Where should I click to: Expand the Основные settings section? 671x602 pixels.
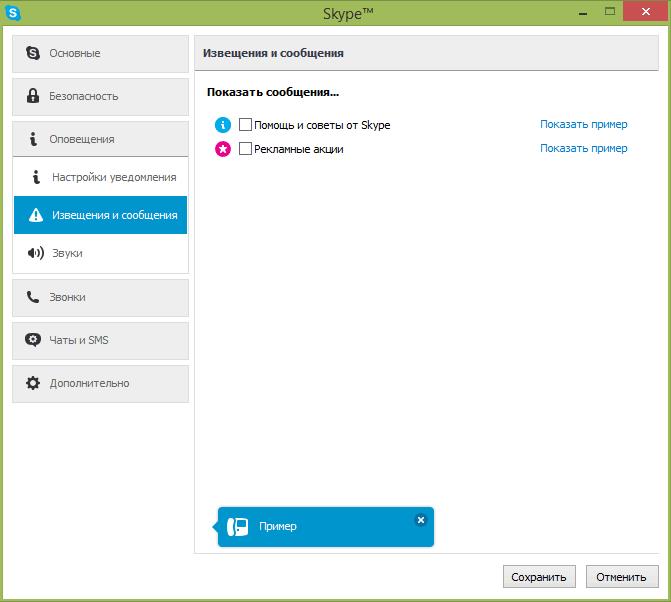coord(100,53)
